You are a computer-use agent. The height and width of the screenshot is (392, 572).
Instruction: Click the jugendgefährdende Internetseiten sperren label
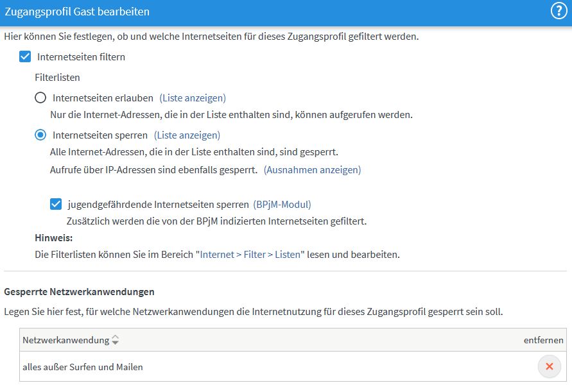[x=159, y=205]
